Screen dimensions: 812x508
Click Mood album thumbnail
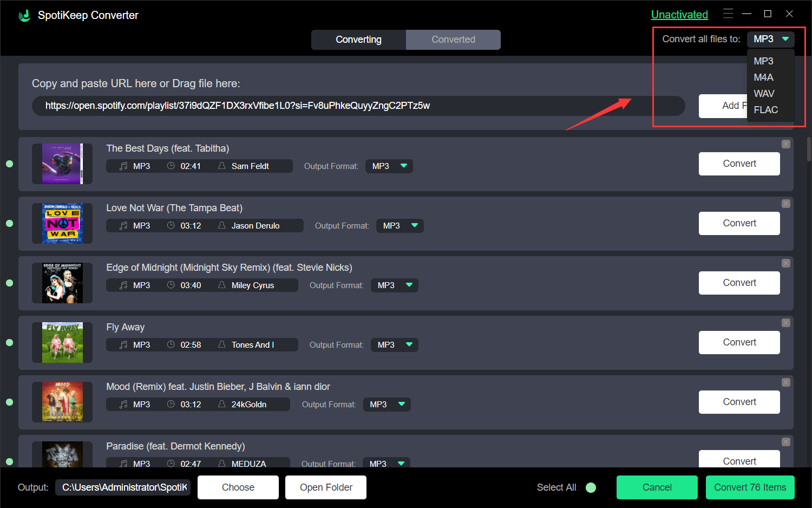tap(62, 402)
